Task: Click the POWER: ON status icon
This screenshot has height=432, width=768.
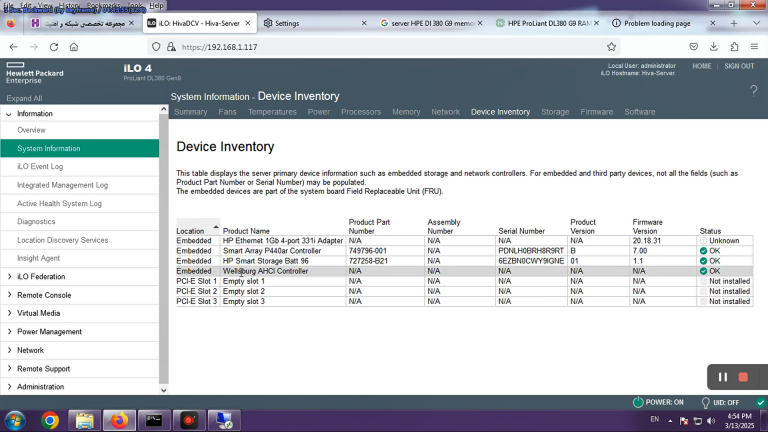Action: pos(638,402)
